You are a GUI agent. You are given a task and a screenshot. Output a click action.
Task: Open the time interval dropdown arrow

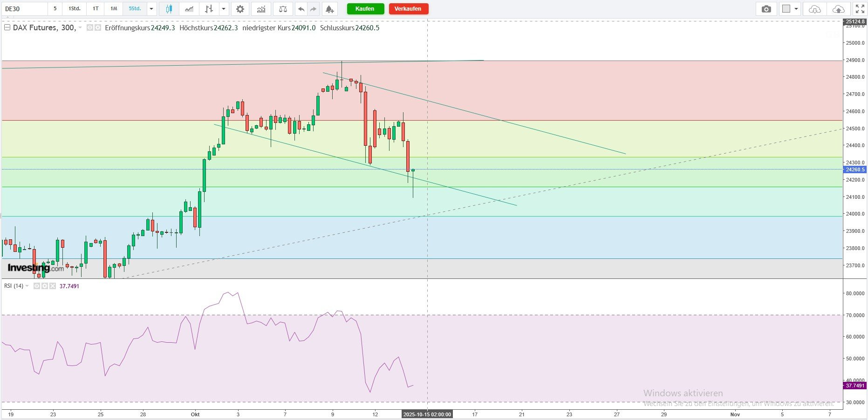151,9
